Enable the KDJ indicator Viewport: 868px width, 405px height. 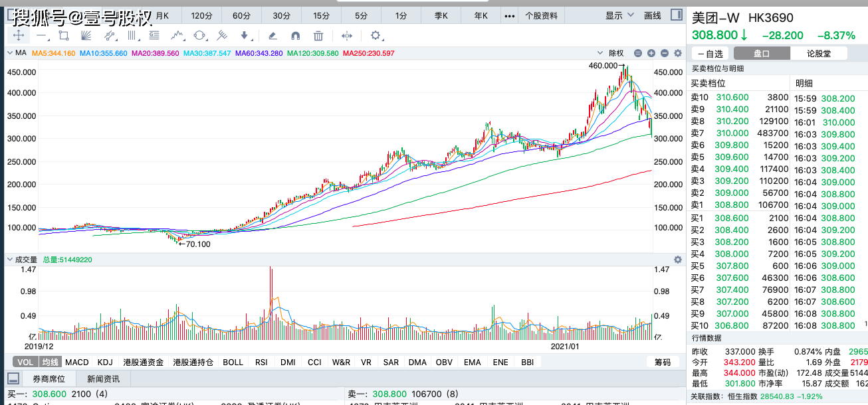point(105,362)
